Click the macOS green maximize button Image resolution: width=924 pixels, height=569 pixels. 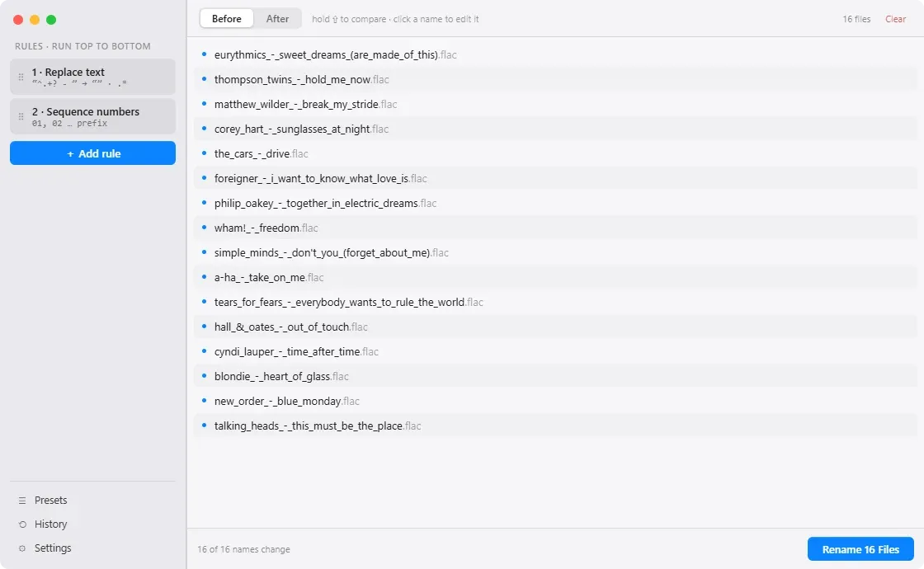coord(51,20)
